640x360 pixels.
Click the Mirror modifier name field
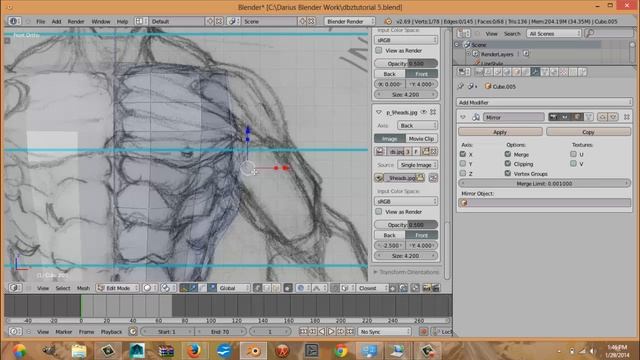[x=513, y=117]
